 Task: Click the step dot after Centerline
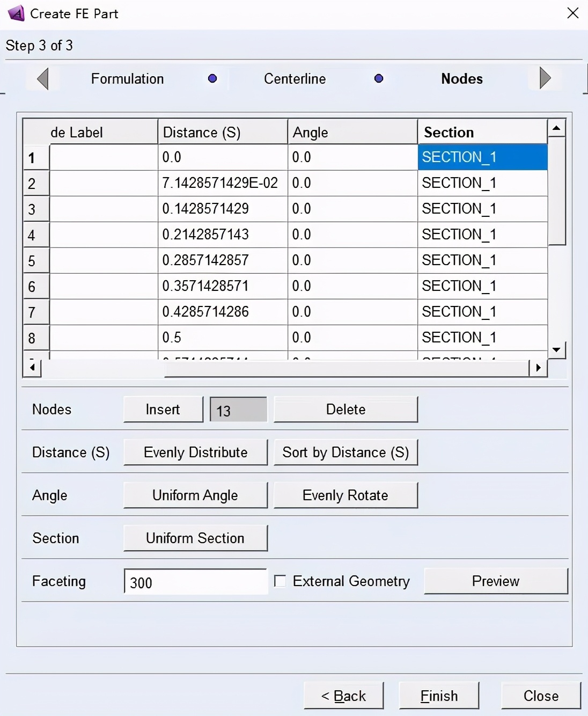click(x=379, y=79)
